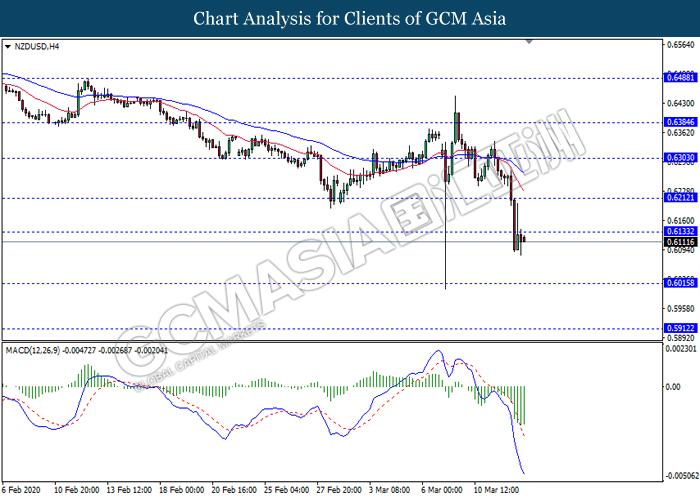
Task: Select the 0.61332 level label
Action: (x=680, y=231)
